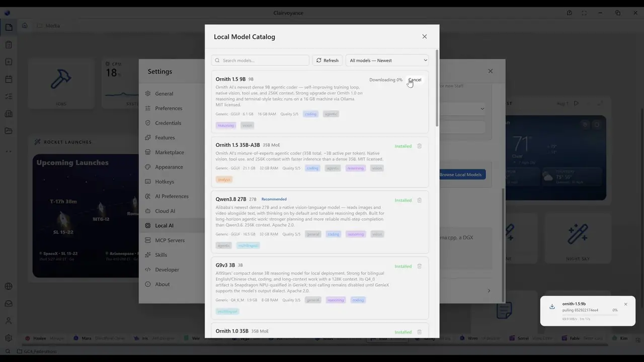Open the All models — Newest sort dropdown
This screenshot has height=362, width=644.
[x=387, y=60]
